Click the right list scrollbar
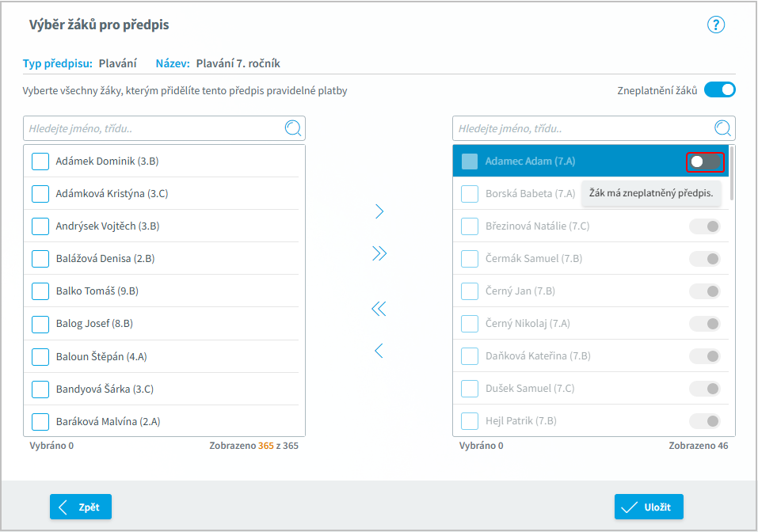 tap(732, 173)
